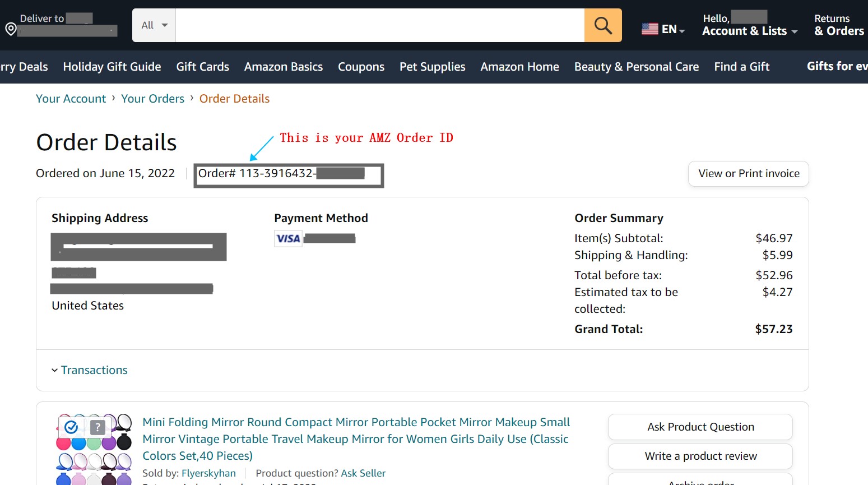Click the Deliver to location pin icon
Viewport: 868px width, 485px height.
[11, 28]
